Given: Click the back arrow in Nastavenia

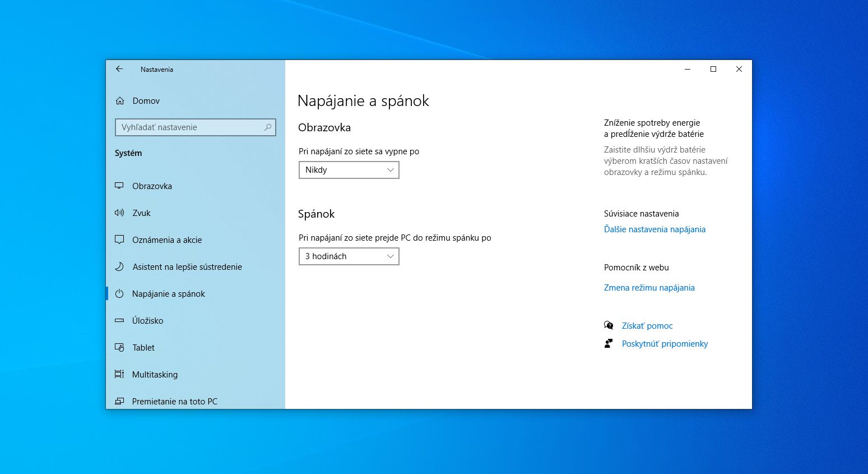Looking at the screenshot, I should point(119,69).
